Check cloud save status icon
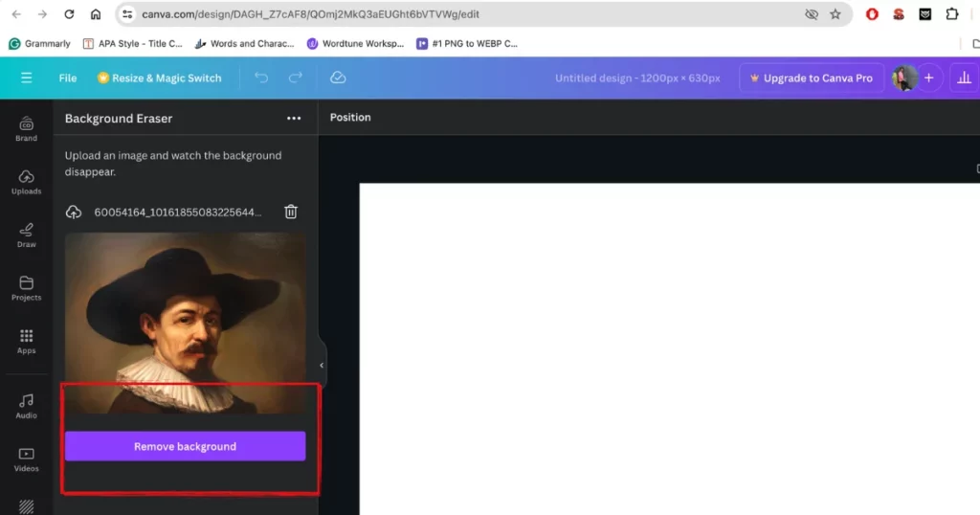Screen dimensions: 980x515 338,78
